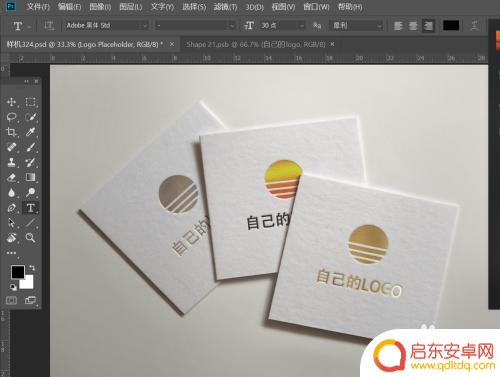The image size is (500, 377).
Task: Select the Dodge tool
Action: [30, 192]
